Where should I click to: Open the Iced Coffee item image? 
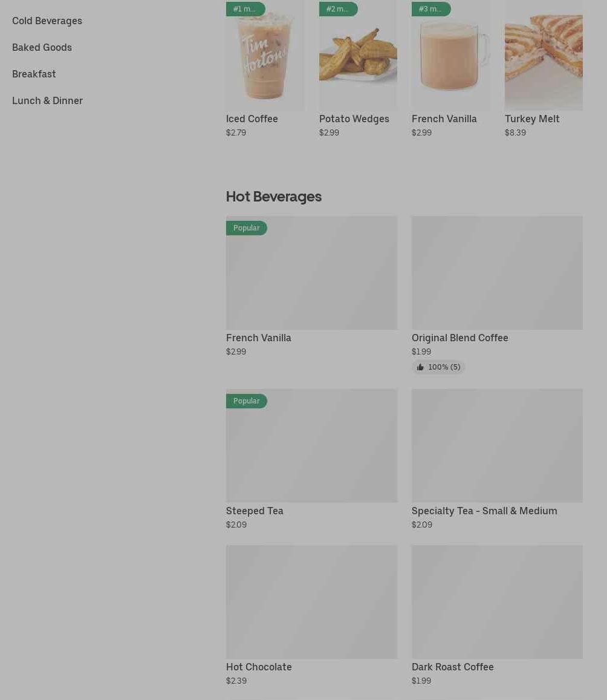[x=265, y=55]
